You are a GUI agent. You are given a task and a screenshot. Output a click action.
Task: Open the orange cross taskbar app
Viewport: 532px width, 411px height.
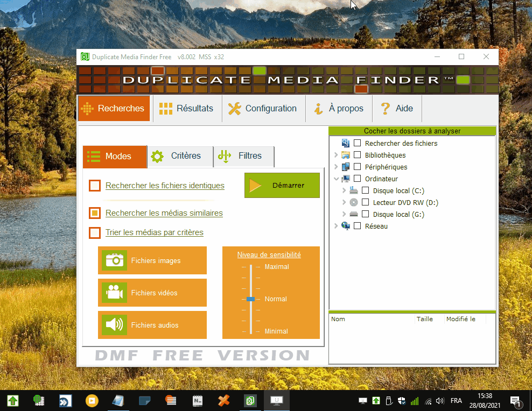coord(223,401)
